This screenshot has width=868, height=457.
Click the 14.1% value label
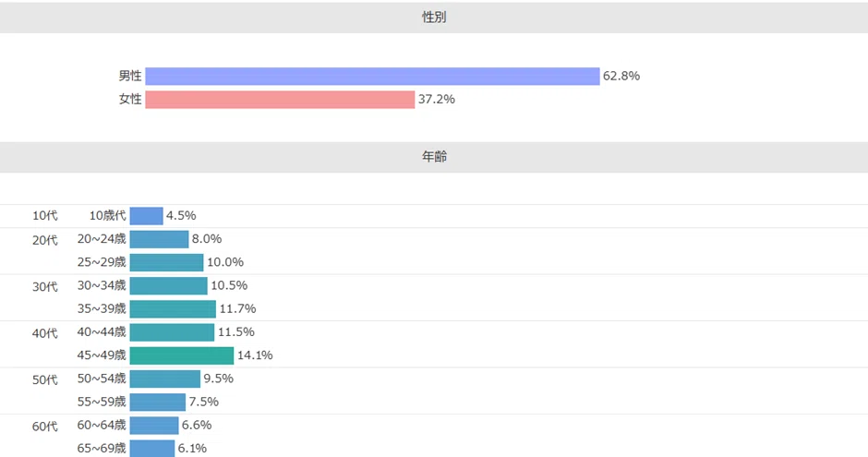pyautogui.click(x=255, y=355)
